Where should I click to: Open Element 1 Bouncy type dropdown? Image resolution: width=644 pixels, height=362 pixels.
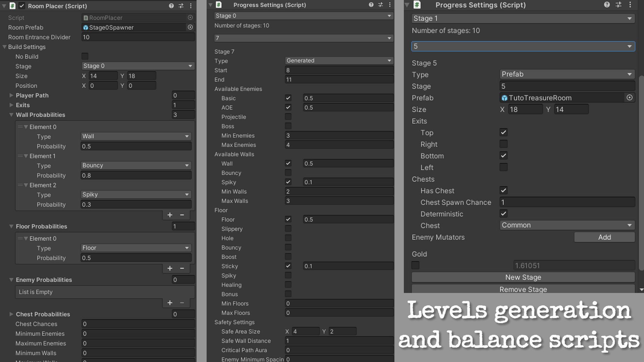136,165
